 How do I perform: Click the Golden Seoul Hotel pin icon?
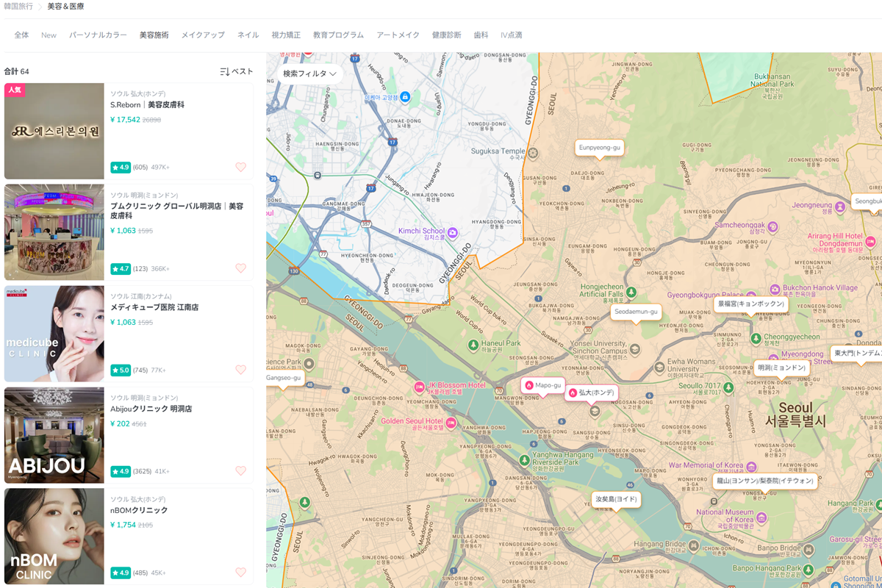(x=451, y=422)
